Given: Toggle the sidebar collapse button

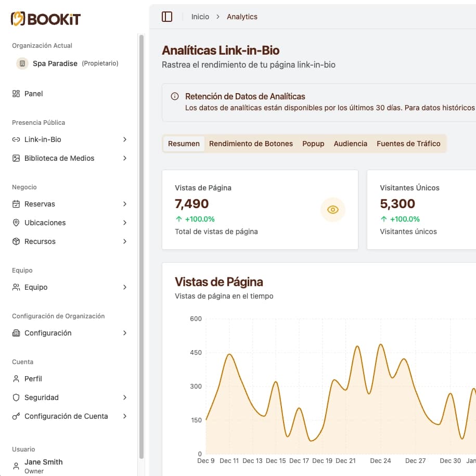Looking at the screenshot, I should tap(166, 16).
